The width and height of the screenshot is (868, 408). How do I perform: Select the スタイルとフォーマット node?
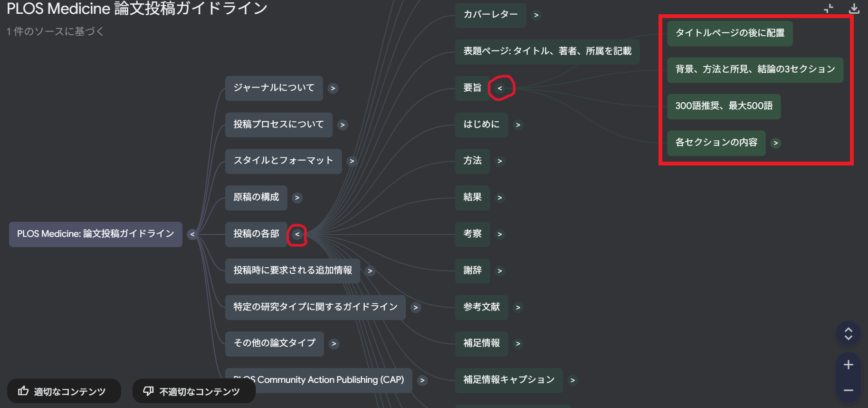click(x=284, y=161)
